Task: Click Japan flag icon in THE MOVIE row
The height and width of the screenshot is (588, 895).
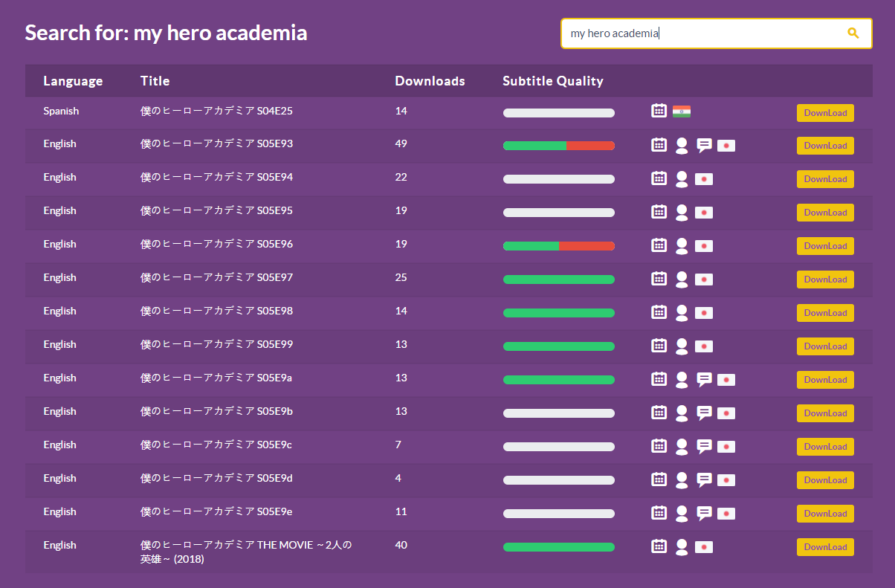Action: coord(704,547)
